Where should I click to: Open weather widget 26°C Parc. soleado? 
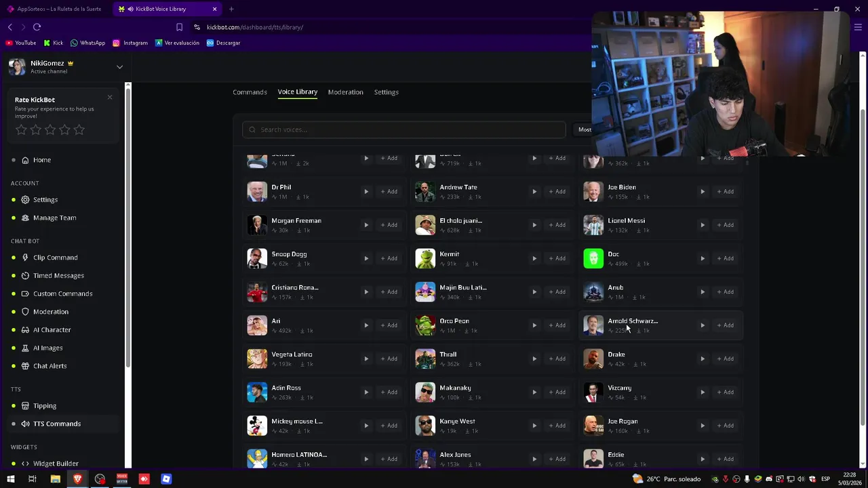click(667, 479)
